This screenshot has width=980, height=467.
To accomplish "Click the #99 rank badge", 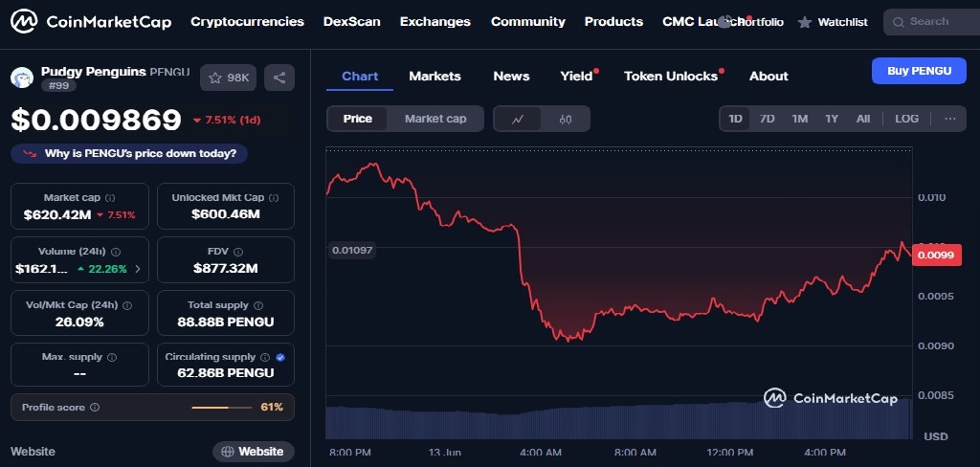I will coord(58,85).
